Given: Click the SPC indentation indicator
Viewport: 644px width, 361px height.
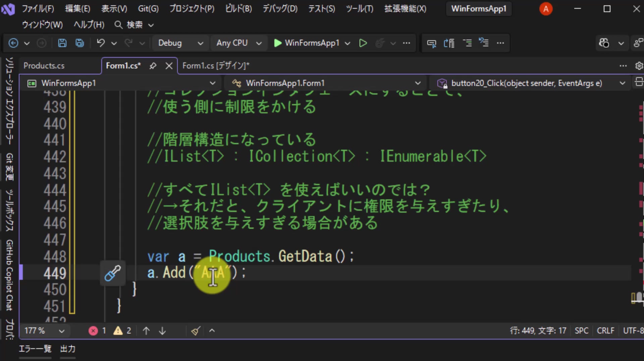Looking at the screenshot, I should [x=582, y=331].
